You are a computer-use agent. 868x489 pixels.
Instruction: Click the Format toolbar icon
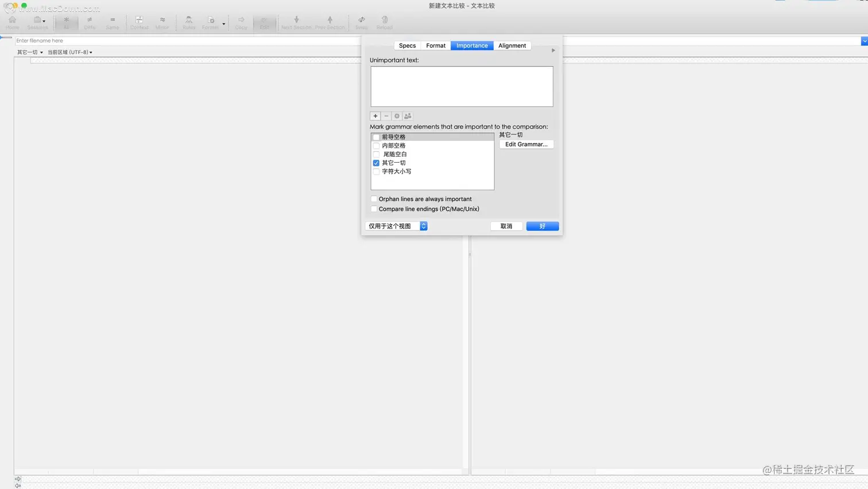click(x=210, y=22)
